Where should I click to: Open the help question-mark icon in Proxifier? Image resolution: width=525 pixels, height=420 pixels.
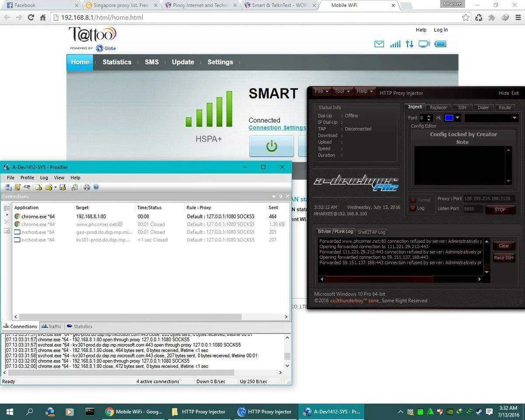tap(96, 187)
